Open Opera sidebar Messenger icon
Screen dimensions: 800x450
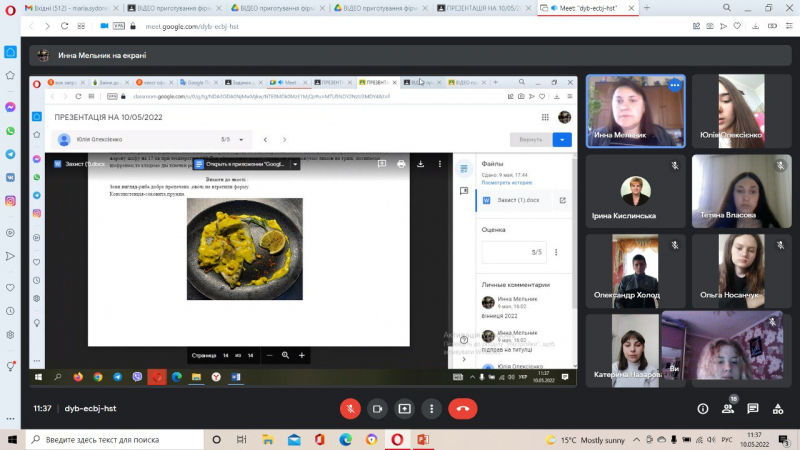click(x=10, y=107)
